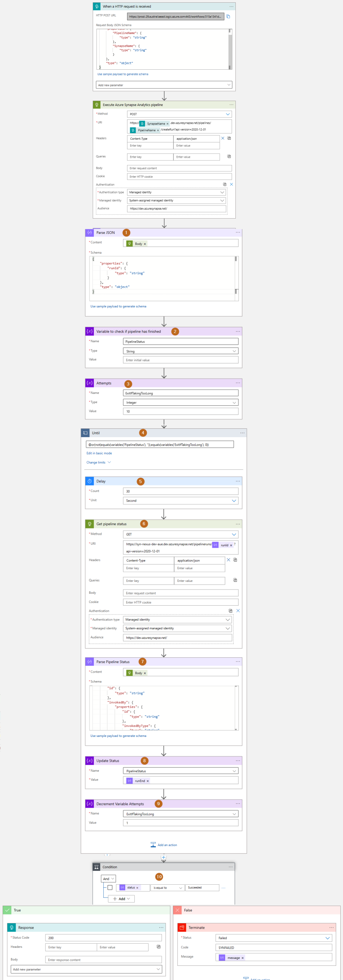The height and width of the screenshot is (980, 343).
Task: Open options menu of Parse JSON action
Action: 238,232
